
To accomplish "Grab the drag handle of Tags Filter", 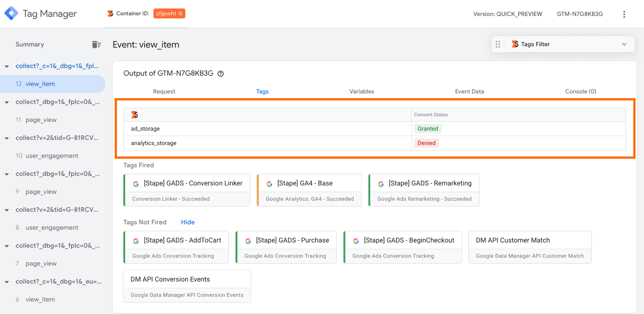I will [x=498, y=44].
